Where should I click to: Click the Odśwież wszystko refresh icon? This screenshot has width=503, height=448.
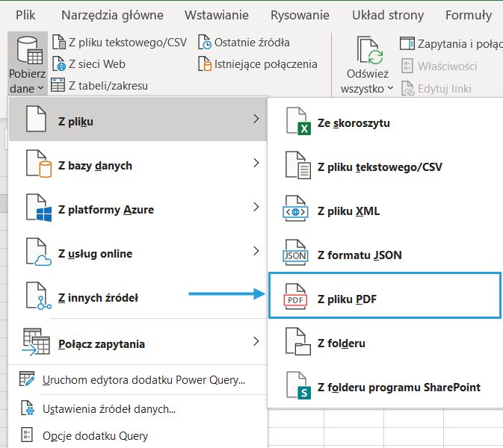tap(367, 50)
